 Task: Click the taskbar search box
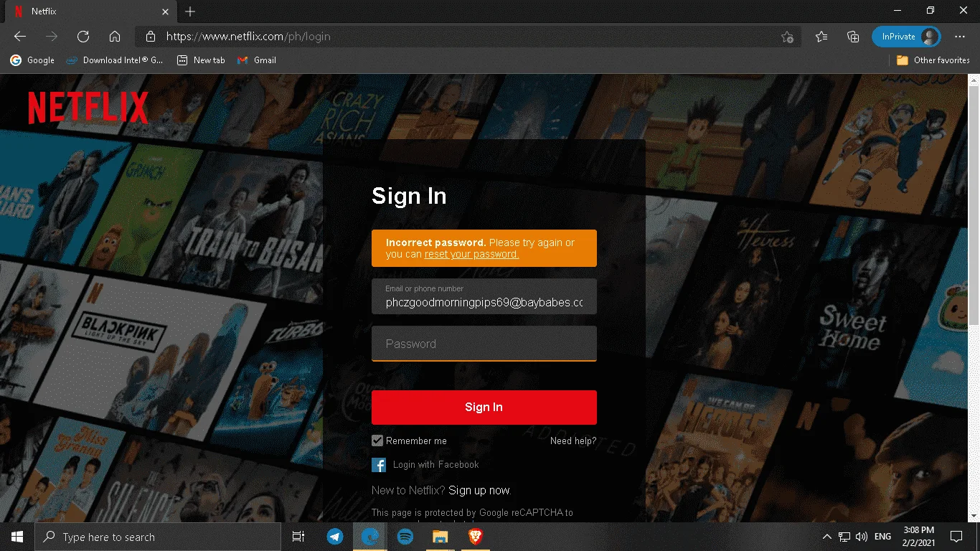tap(158, 537)
